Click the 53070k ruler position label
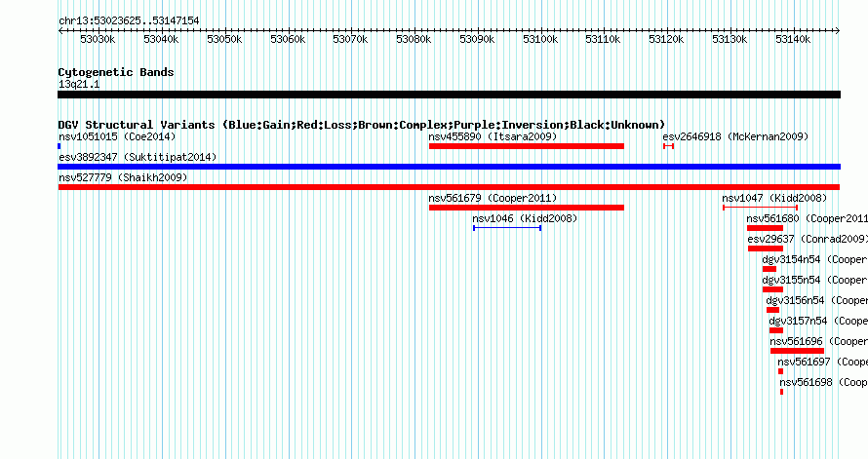The height and width of the screenshot is (459, 868). [350, 39]
